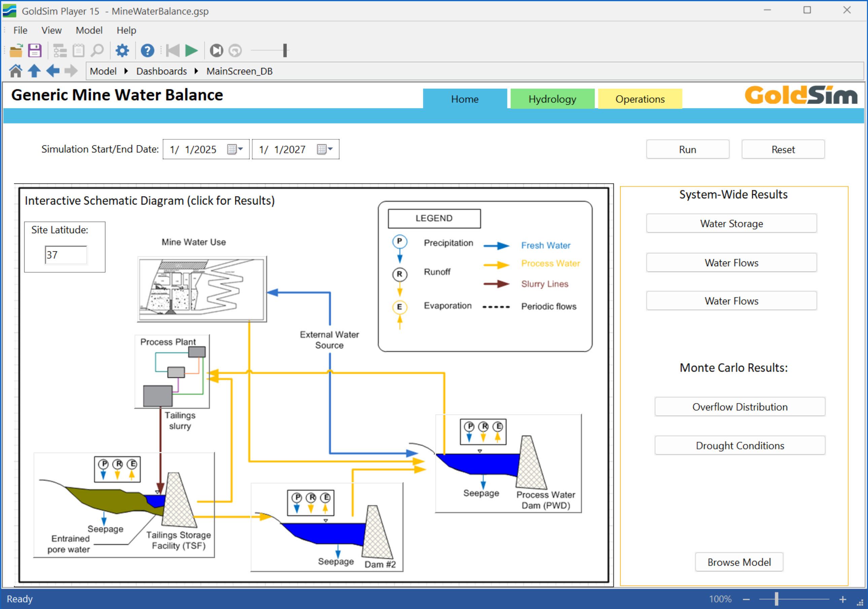This screenshot has width=868, height=609.
Task: Select the skip-to-end playback icon
Action: tap(216, 50)
